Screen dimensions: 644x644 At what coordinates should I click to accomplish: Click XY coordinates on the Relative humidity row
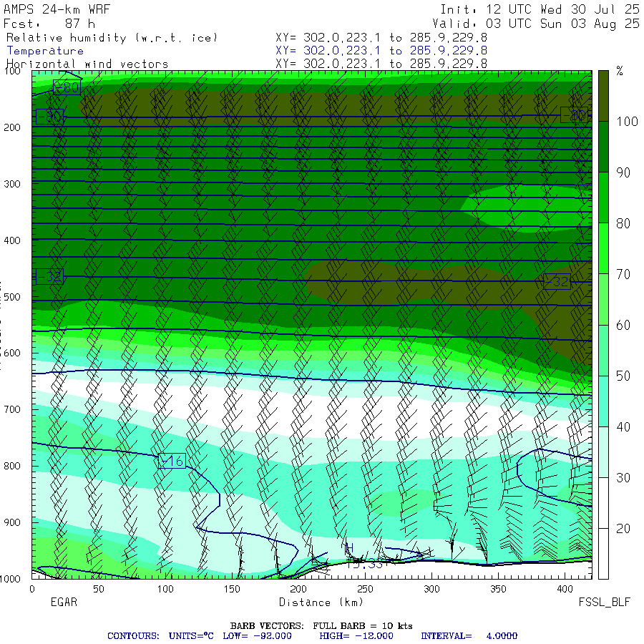pyautogui.click(x=381, y=38)
